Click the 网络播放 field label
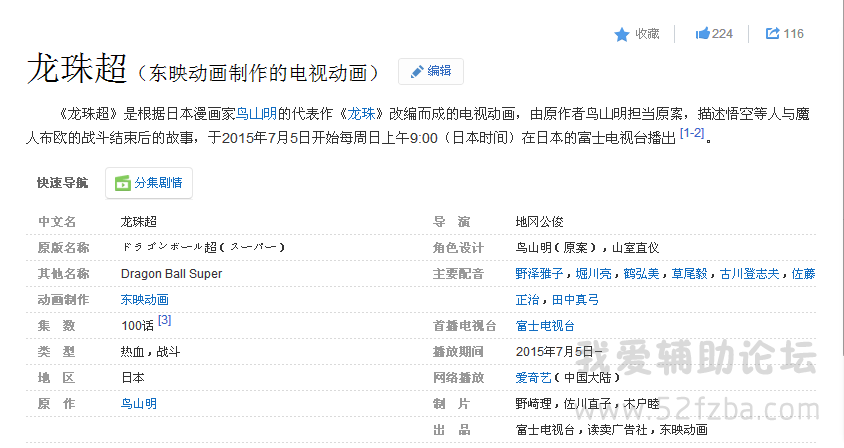The image size is (844, 448). [458, 377]
